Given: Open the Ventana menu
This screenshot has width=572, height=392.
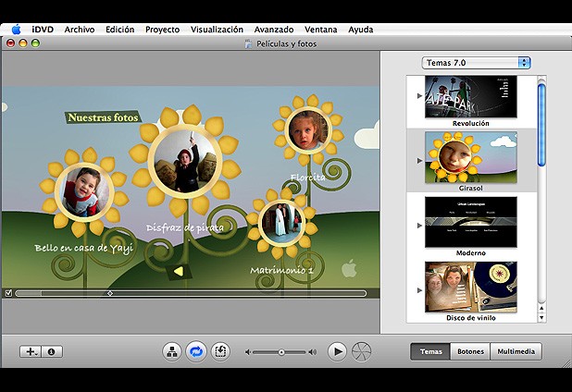Looking at the screenshot, I should click(x=321, y=30).
